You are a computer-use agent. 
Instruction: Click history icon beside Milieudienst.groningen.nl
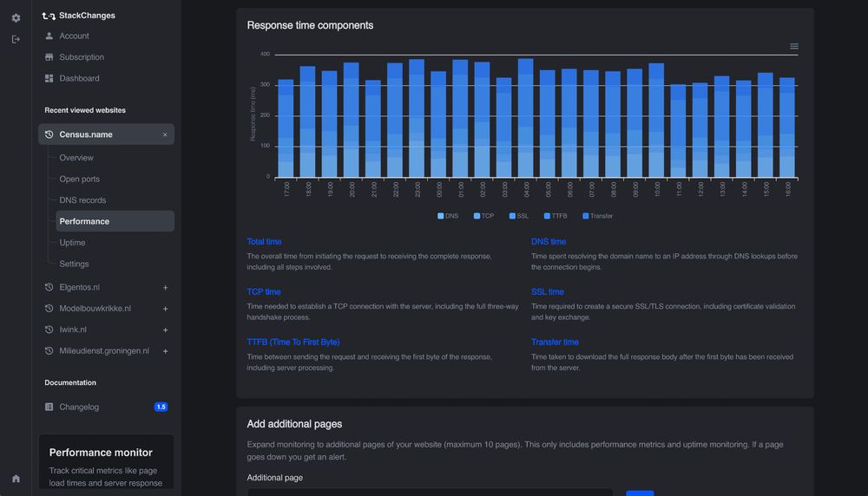coord(49,350)
